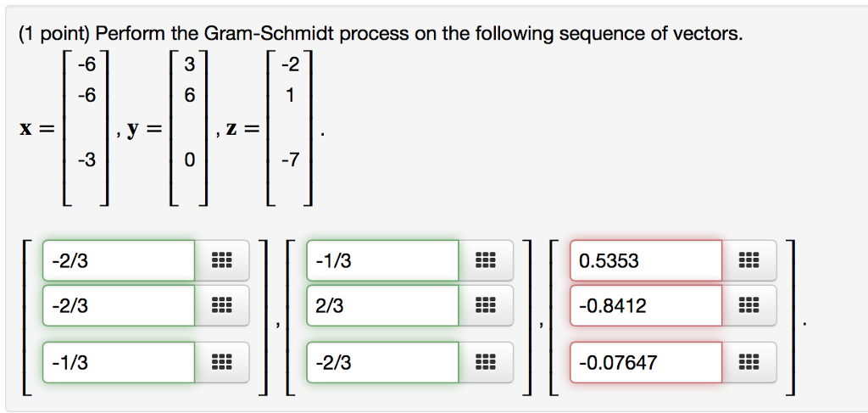
Task: Click grid icon next to 0.5353 answer
Action: (x=749, y=260)
